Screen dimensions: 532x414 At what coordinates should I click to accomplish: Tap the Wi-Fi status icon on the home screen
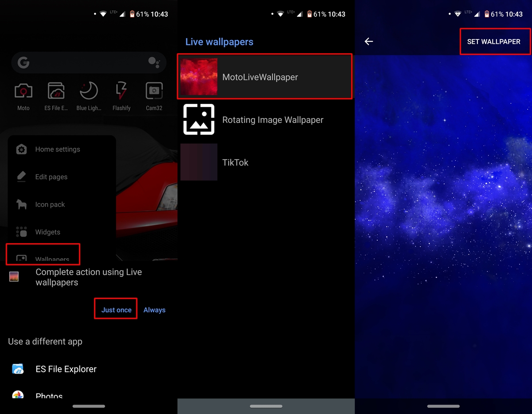103,14
